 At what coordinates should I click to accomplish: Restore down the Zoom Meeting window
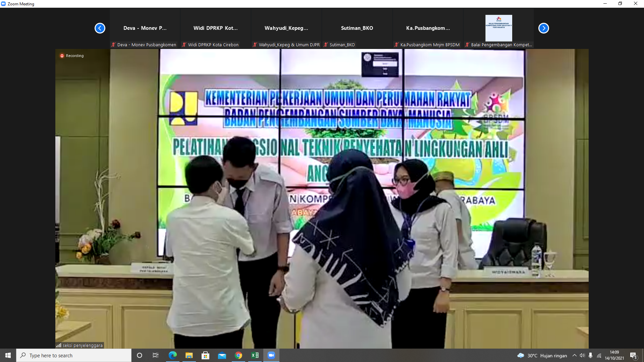click(x=620, y=4)
